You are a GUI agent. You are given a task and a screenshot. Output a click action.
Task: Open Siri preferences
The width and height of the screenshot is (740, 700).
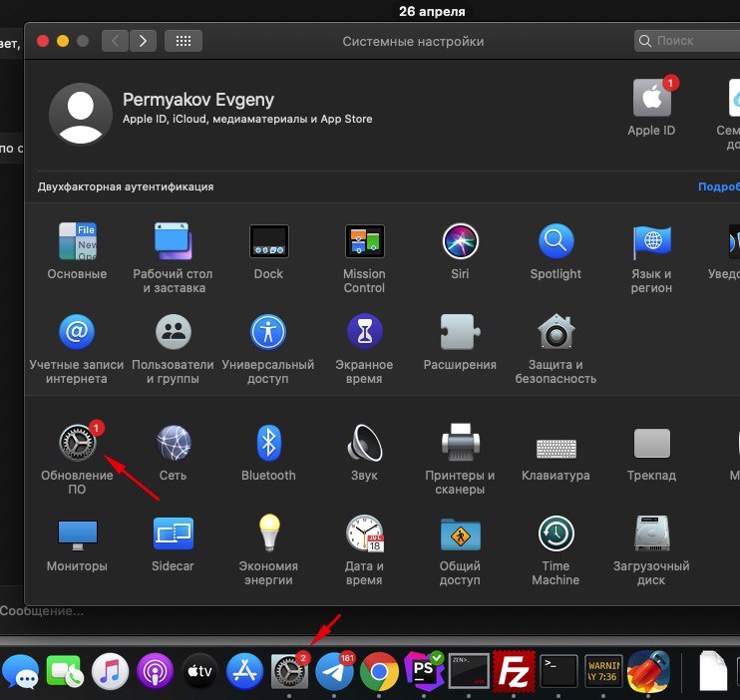[x=460, y=241]
